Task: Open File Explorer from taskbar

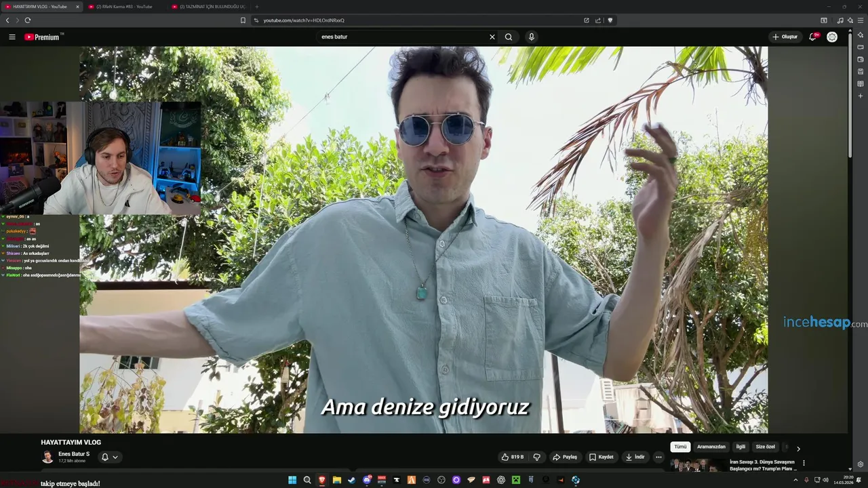Action: (337, 480)
